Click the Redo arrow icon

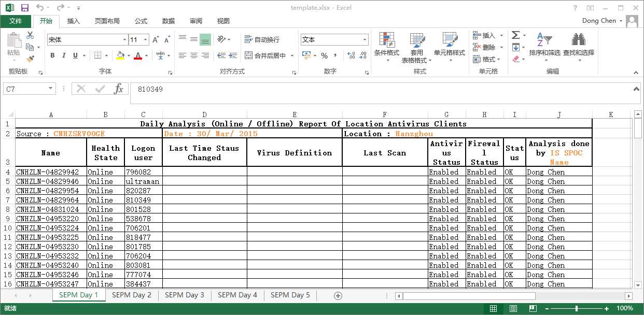(x=60, y=8)
